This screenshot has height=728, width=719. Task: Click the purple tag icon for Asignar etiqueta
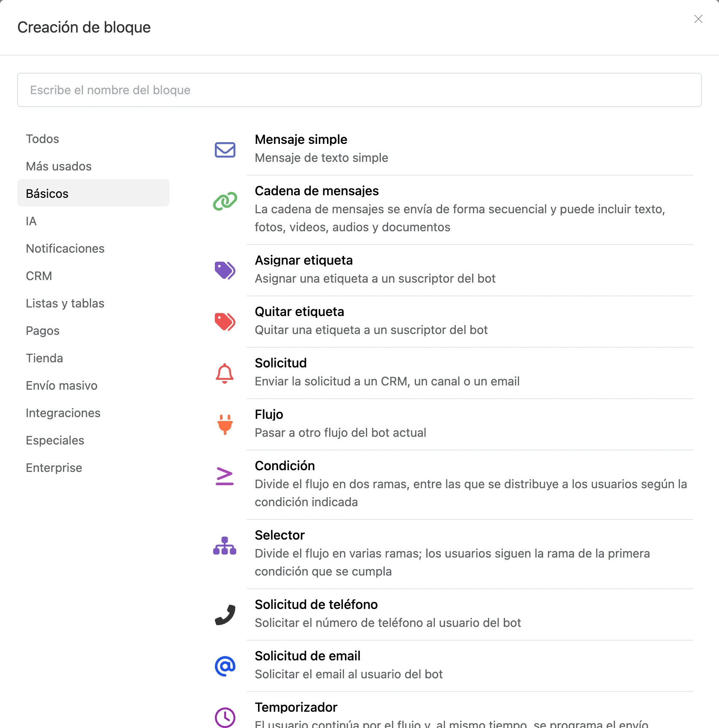click(225, 270)
